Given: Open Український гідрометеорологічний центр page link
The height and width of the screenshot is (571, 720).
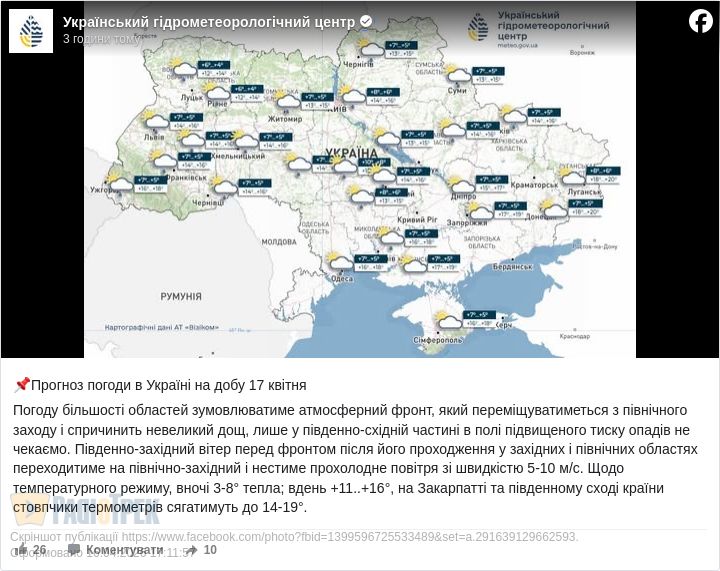Looking at the screenshot, I should tap(208, 21).
